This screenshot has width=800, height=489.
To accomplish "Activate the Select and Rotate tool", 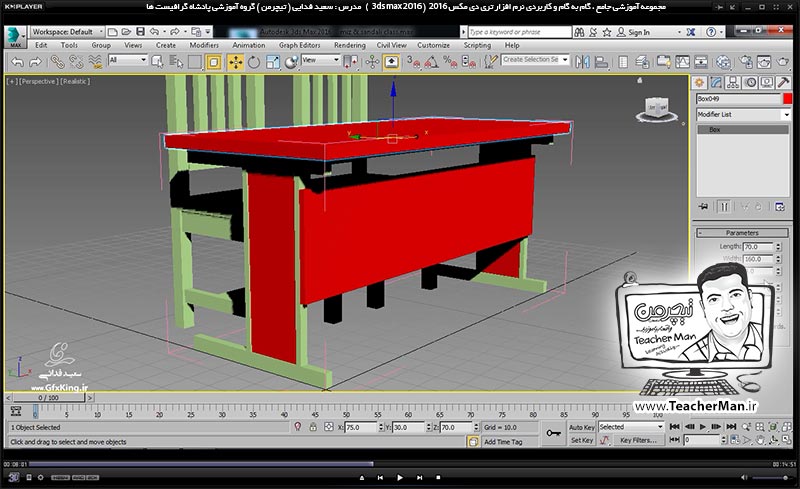I will (254, 62).
